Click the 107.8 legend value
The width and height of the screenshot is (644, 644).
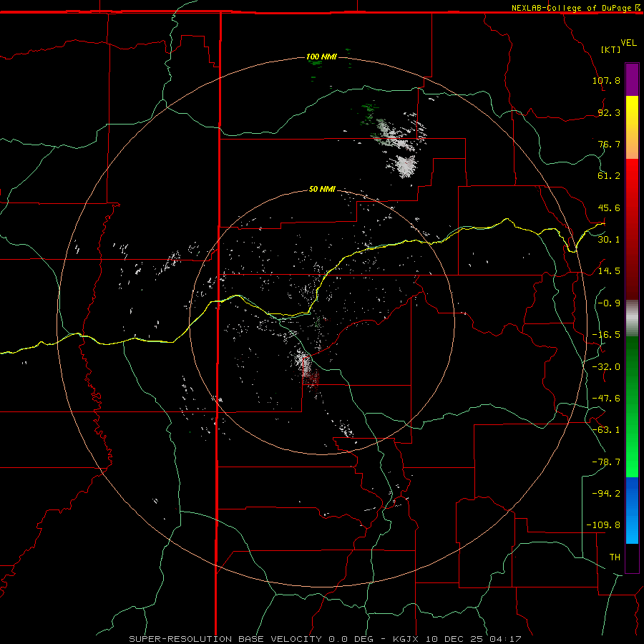(x=606, y=80)
